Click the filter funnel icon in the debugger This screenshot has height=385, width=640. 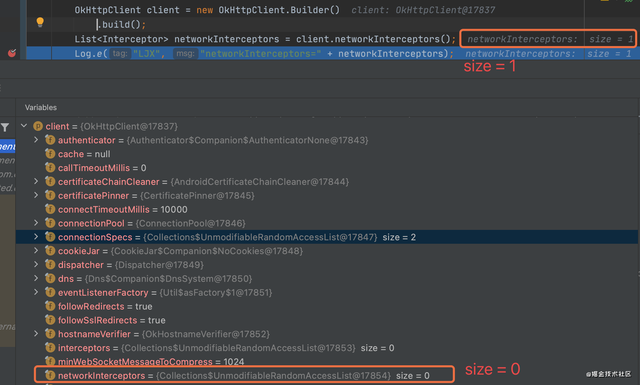[x=5, y=127]
